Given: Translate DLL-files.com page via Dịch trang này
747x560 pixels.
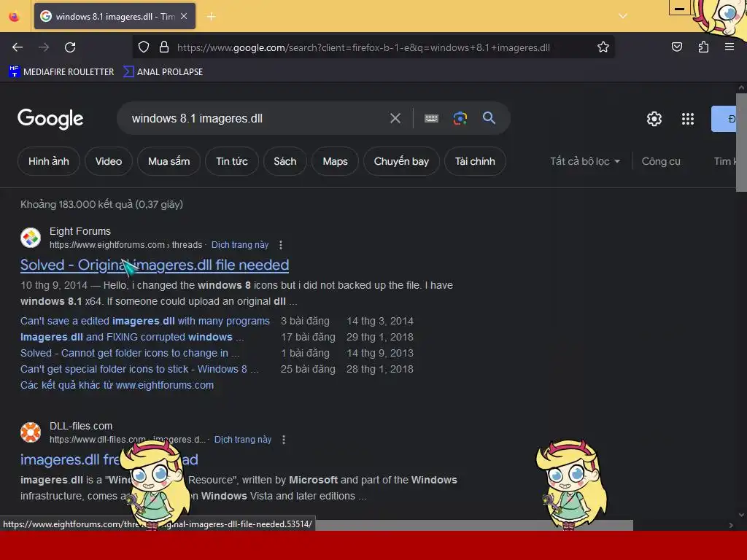Looking at the screenshot, I should (x=242, y=440).
